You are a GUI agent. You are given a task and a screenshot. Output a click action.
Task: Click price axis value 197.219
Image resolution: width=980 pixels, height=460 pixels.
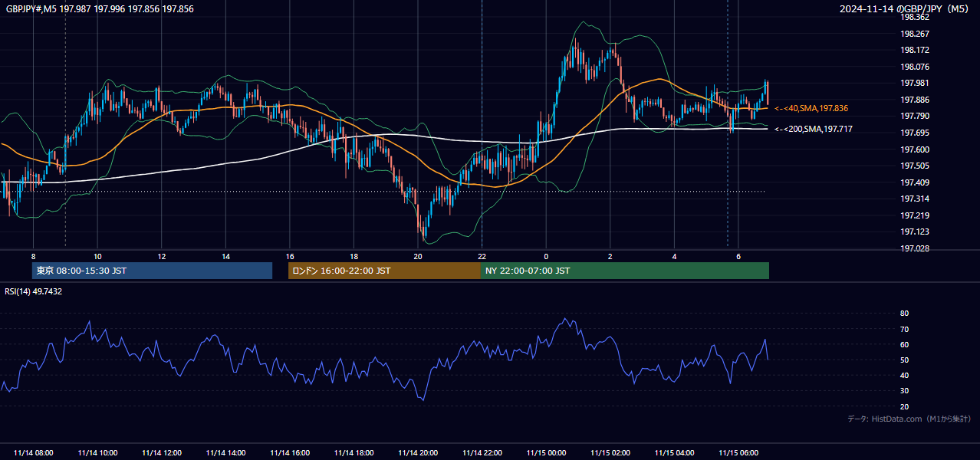point(914,215)
